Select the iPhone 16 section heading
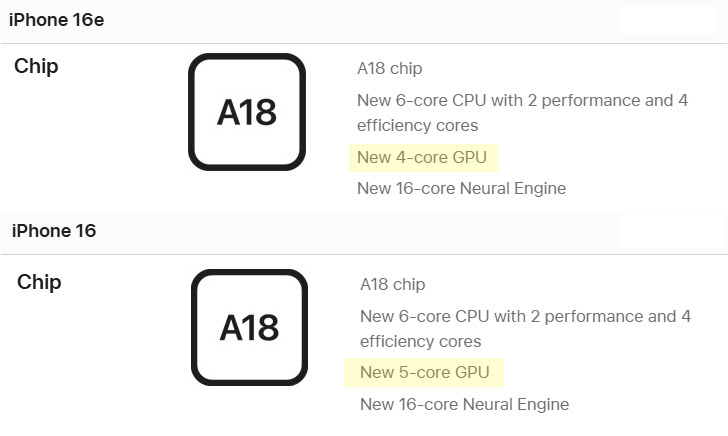This screenshot has height=436, width=728. pyautogui.click(x=54, y=231)
